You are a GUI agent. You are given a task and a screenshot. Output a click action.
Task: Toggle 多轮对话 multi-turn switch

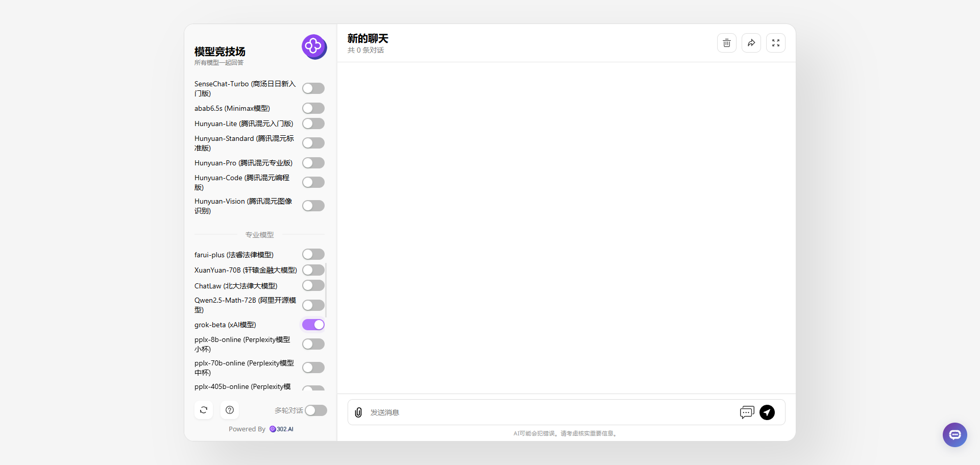click(316, 410)
